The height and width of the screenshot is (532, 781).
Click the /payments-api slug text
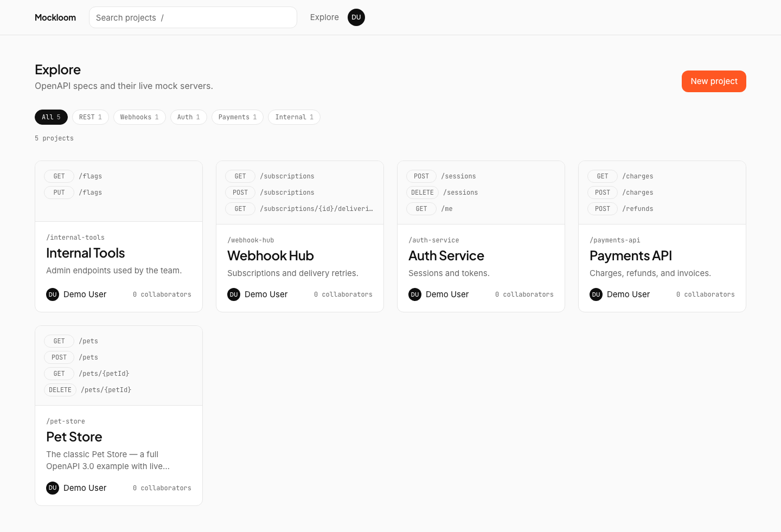point(615,240)
